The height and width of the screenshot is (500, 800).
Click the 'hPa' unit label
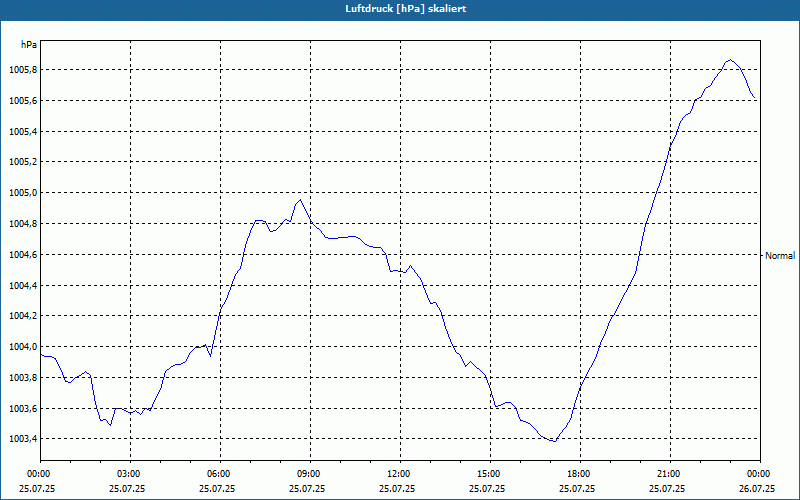29,45
